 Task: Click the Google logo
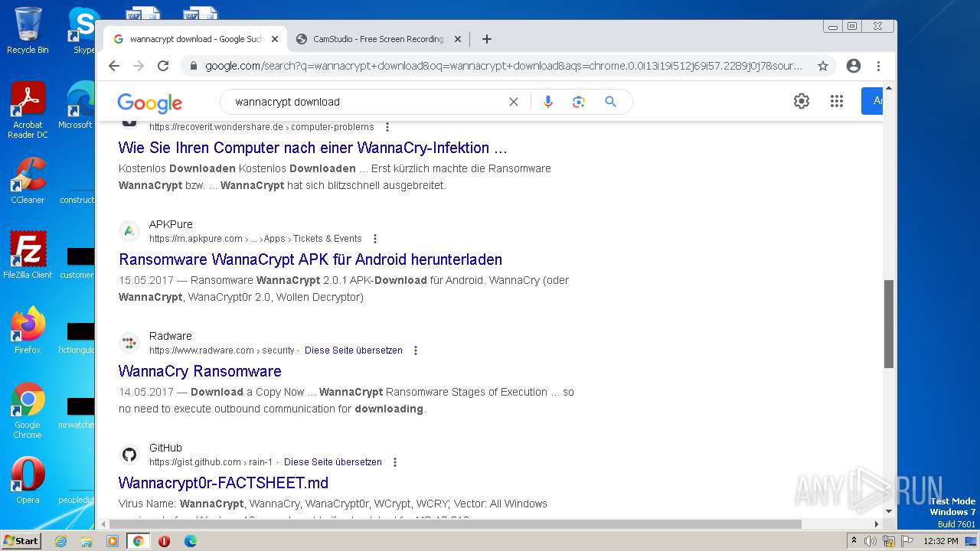pyautogui.click(x=149, y=103)
